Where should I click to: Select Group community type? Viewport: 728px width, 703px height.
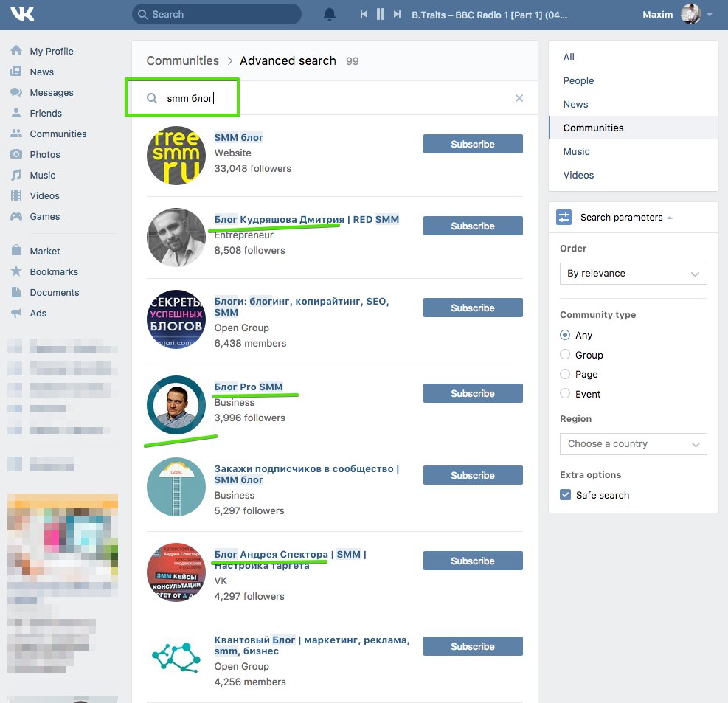point(564,354)
